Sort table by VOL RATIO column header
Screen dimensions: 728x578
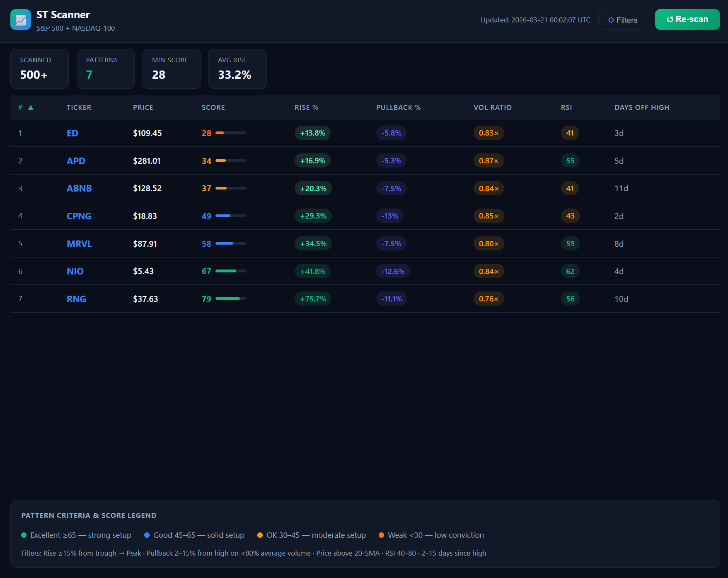(492, 107)
